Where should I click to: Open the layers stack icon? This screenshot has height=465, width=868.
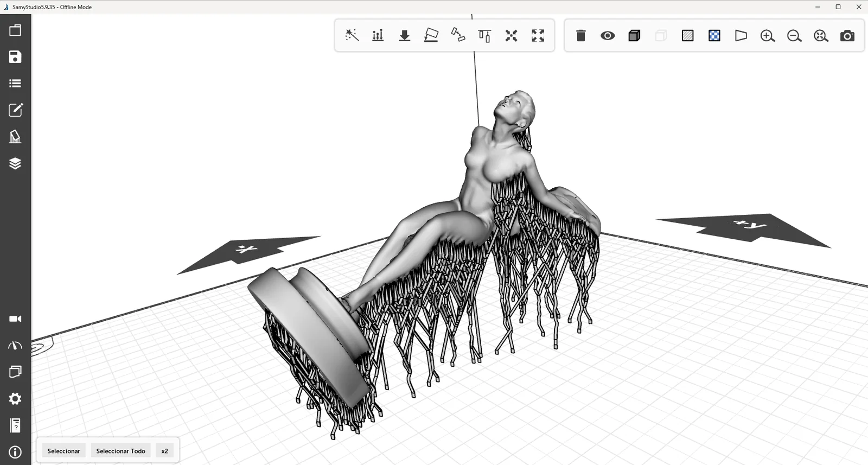pos(15,163)
